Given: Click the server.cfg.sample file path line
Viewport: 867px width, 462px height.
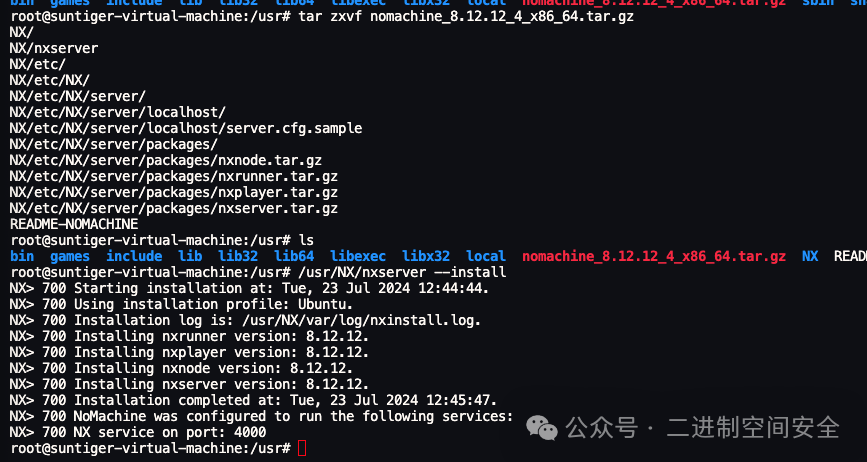Looking at the screenshot, I should (186, 128).
